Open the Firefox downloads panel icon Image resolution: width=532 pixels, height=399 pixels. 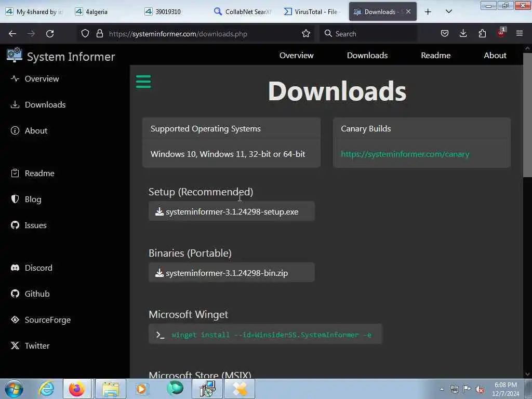463,33
